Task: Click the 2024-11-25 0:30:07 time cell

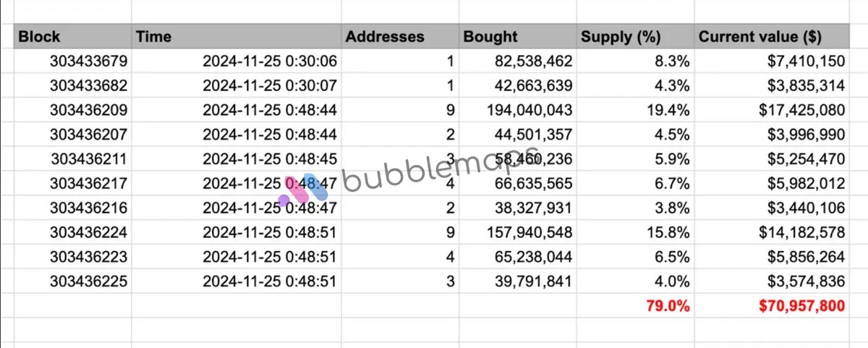Action: tap(269, 85)
